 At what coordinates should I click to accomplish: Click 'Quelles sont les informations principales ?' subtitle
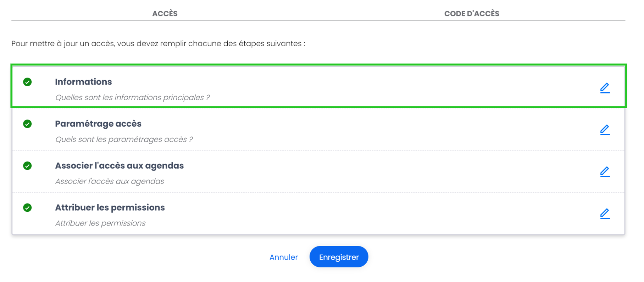pos(132,97)
